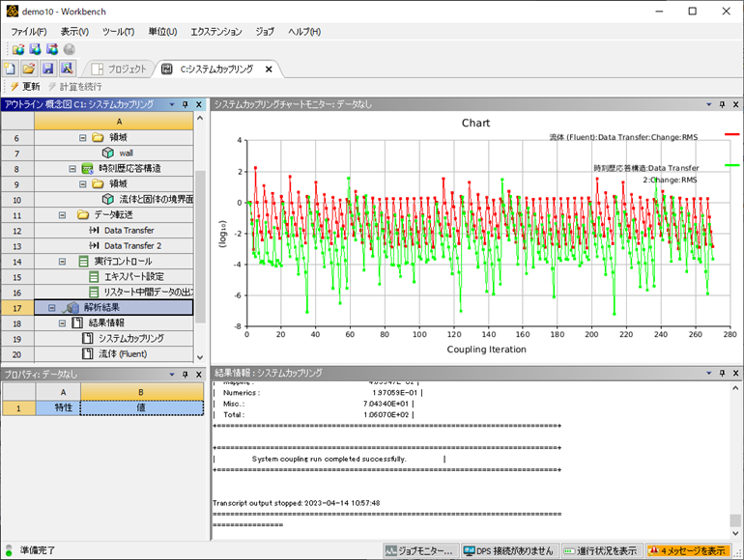Click the Save floppy disk icon
The image size is (744, 560).
click(x=47, y=69)
